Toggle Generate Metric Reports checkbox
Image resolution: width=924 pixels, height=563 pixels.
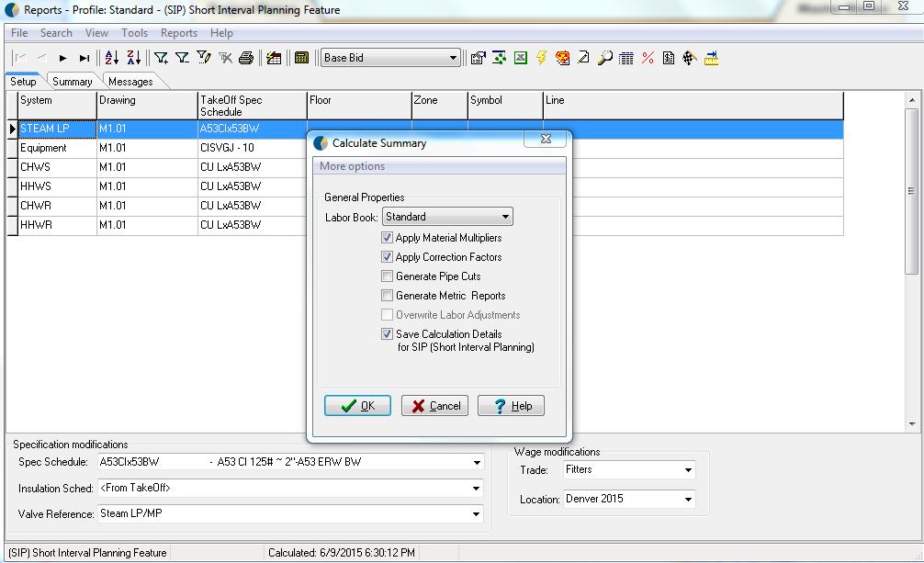tap(388, 296)
